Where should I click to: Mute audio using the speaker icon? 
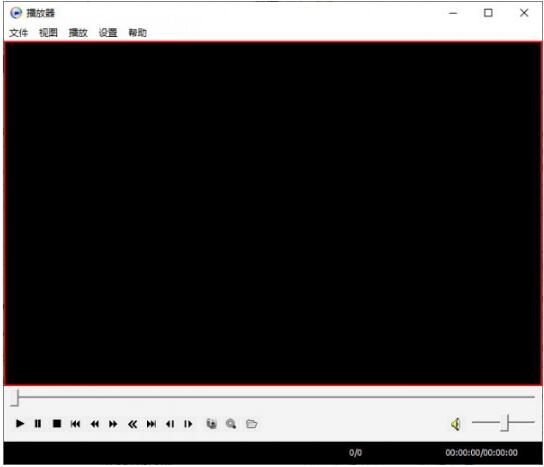[x=456, y=424]
